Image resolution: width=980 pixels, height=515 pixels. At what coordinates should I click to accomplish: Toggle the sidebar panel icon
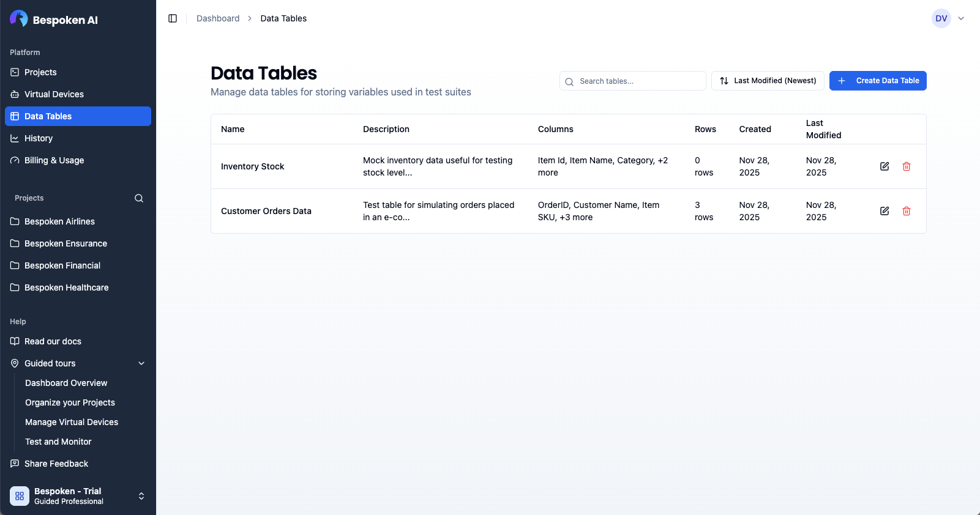pos(173,18)
